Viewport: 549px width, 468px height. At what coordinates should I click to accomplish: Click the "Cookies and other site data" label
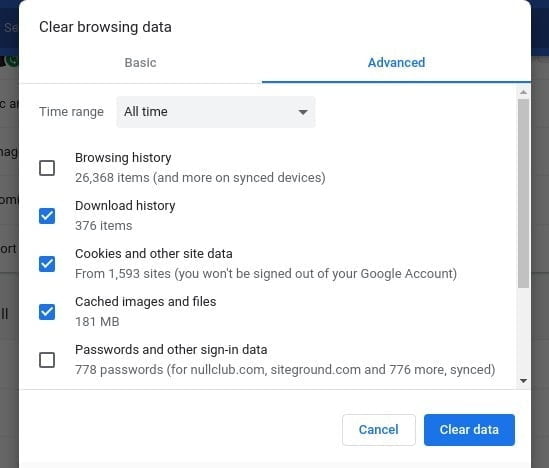(x=154, y=254)
